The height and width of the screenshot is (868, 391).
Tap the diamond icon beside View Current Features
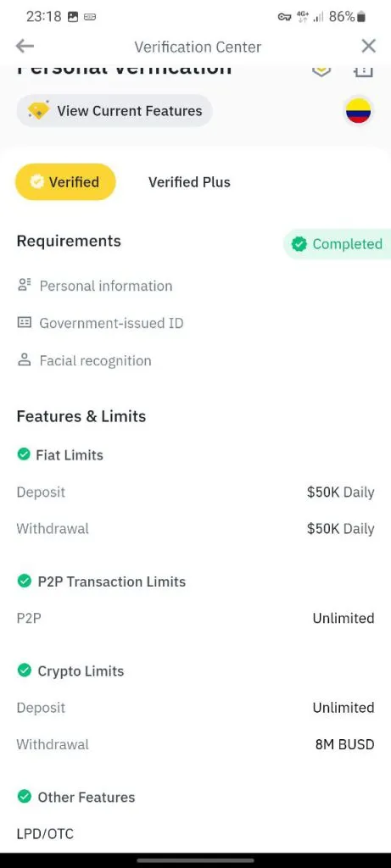(x=38, y=111)
